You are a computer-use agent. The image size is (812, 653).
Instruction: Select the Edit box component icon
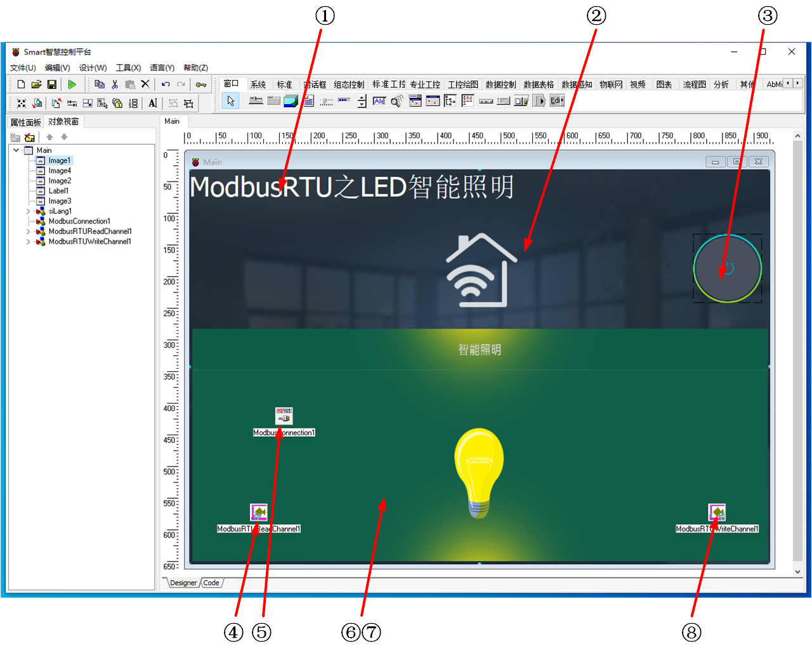557,101
